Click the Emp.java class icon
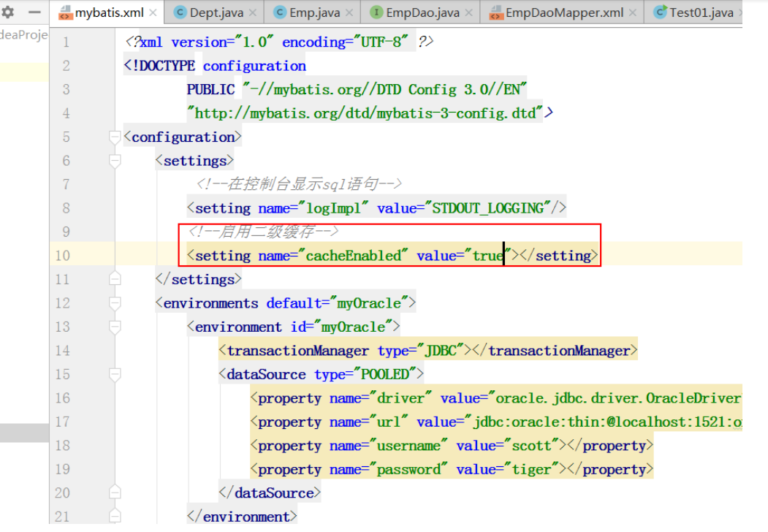The image size is (768, 532). coord(280,12)
